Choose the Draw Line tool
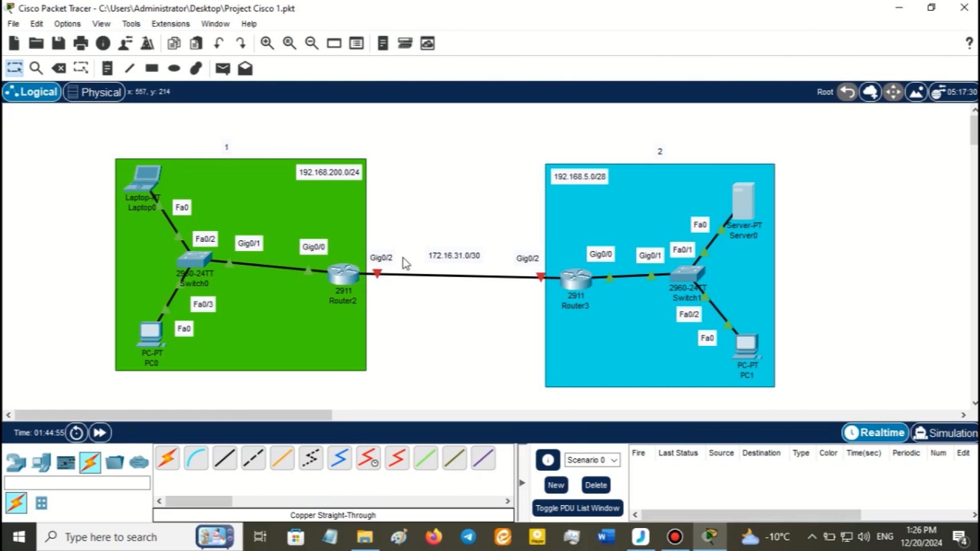 point(129,68)
